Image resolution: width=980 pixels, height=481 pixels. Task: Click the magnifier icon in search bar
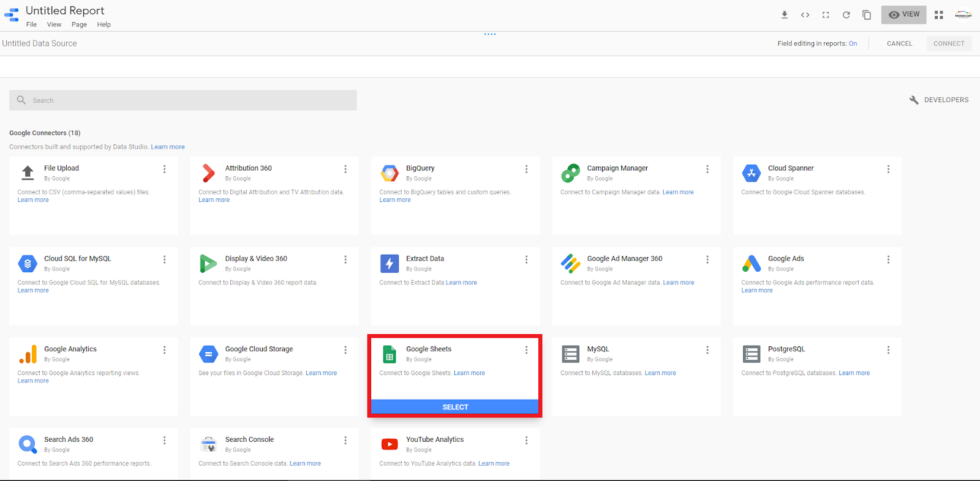pos(21,100)
